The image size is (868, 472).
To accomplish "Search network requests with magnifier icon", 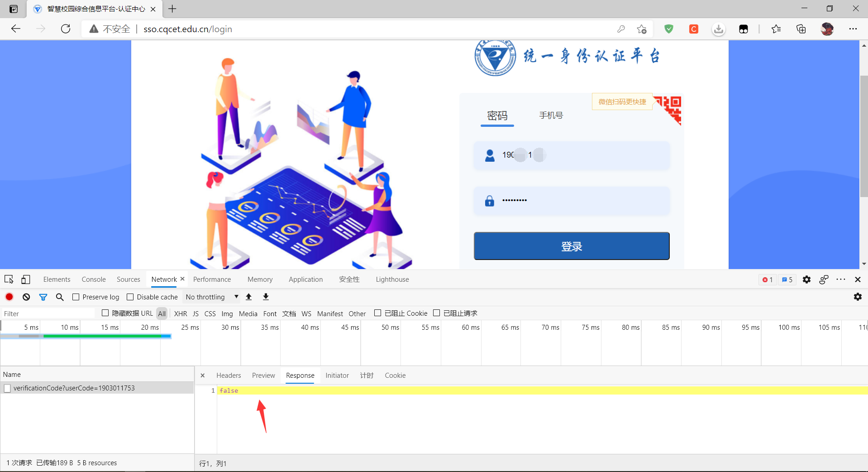I will point(59,297).
